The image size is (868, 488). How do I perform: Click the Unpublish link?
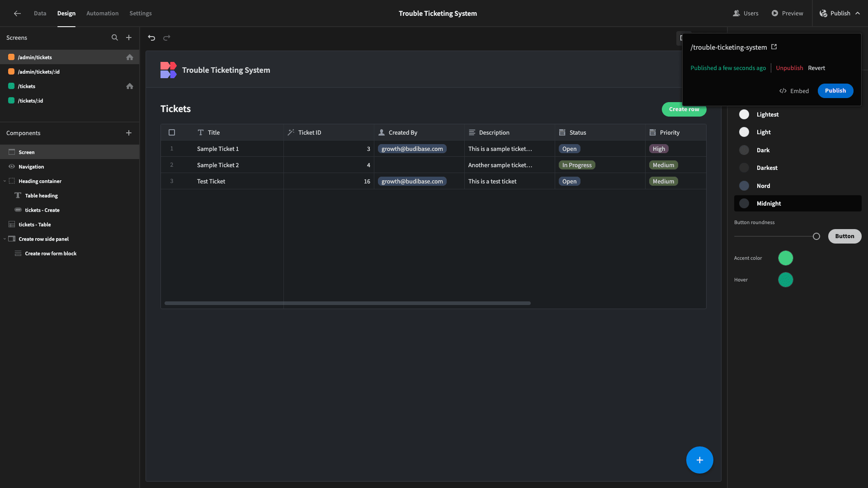coord(789,68)
